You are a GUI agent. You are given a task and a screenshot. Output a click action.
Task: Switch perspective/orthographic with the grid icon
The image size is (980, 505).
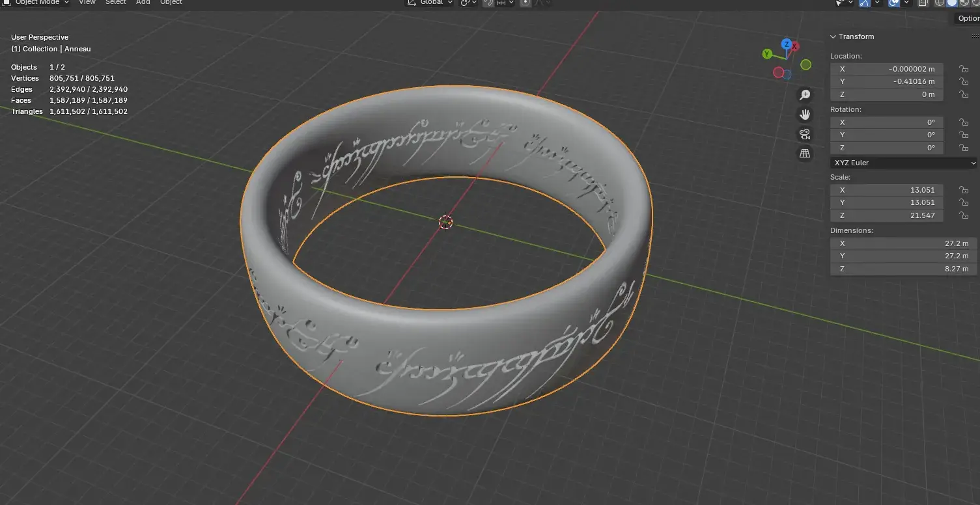click(x=805, y=154)
